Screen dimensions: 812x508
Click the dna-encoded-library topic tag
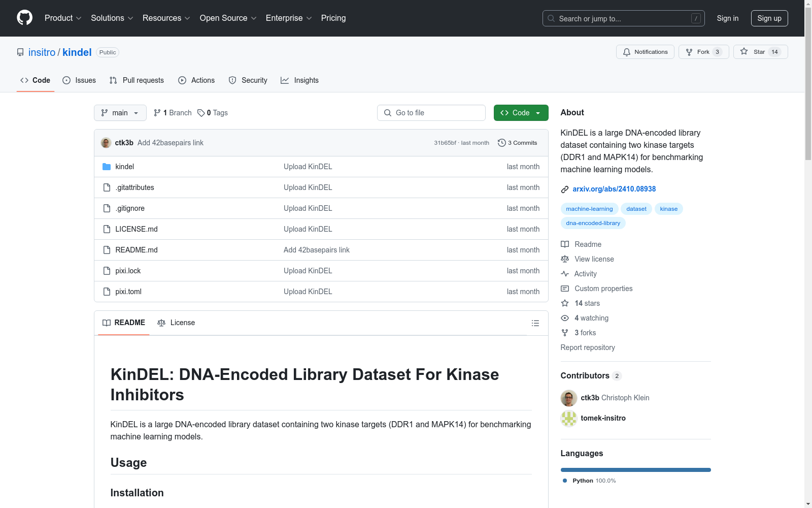coord(593,223)
